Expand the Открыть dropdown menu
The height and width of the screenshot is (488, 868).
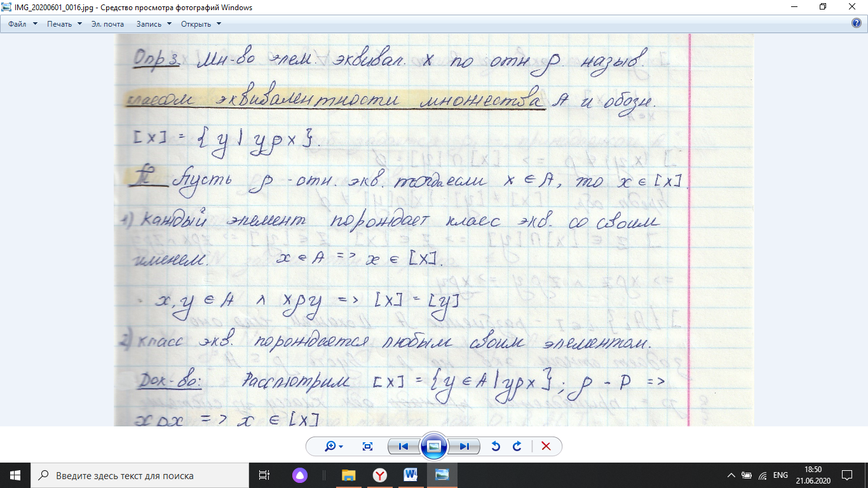click(x=201, y=24)
